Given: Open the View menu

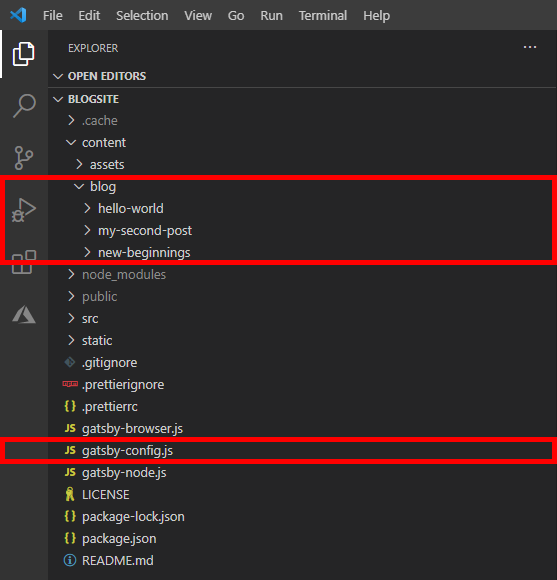Looking at the screenshot, I should pyautogui.click(x=198, y=16).
